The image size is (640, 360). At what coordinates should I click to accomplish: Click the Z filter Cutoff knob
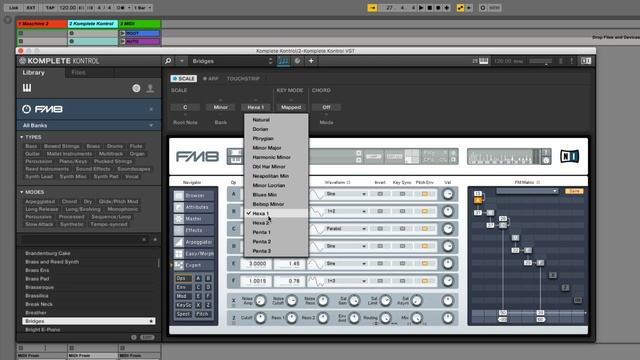point(260,318)
